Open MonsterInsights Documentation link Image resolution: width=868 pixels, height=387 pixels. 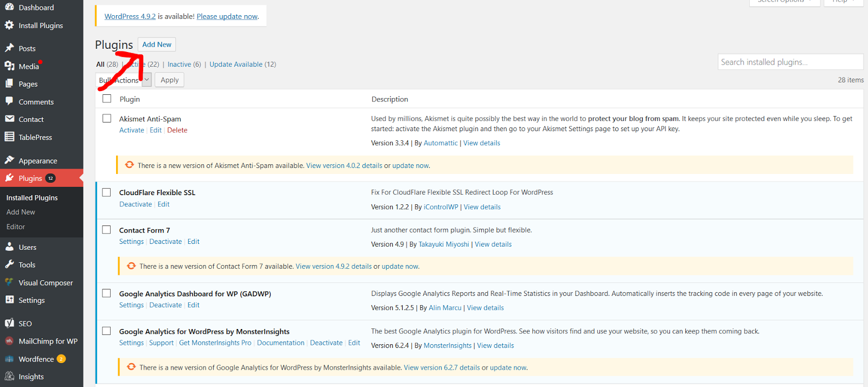[280, 343]
